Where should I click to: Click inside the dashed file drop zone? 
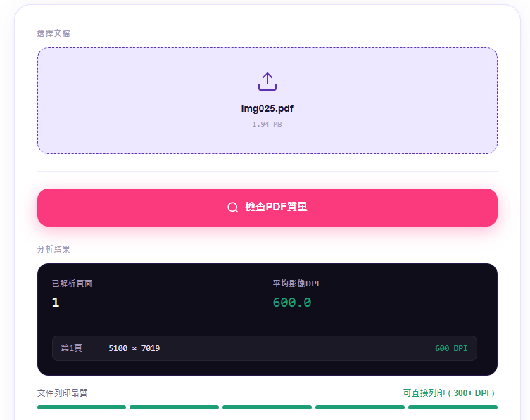[267, 101]
